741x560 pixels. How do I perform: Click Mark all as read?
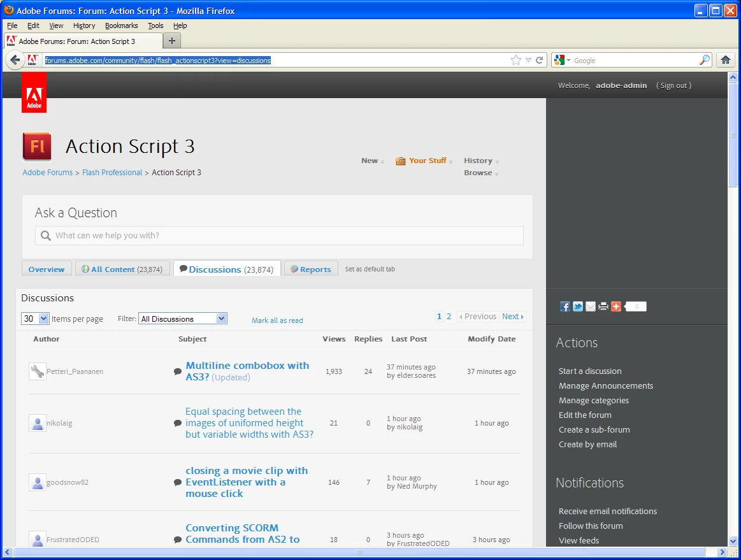[277, 320]
